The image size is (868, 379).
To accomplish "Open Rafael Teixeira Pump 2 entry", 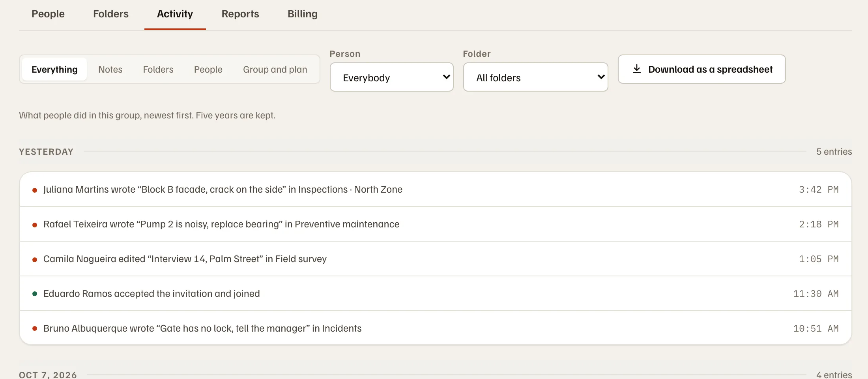I will (436, 224).
